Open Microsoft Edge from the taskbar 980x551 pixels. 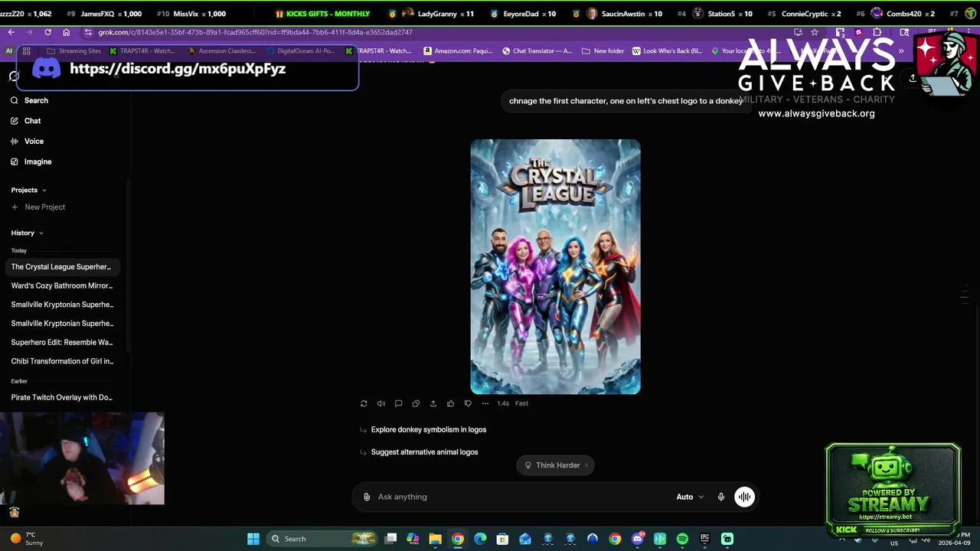(480, 539)
